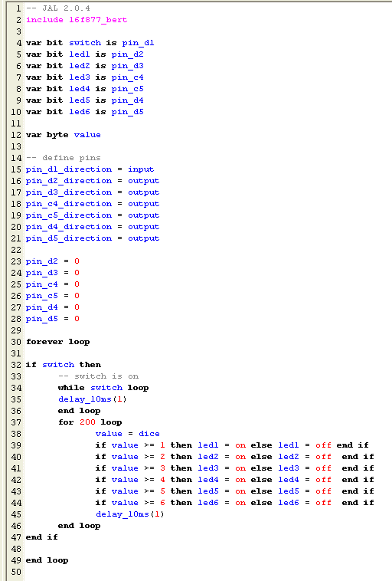Click the 'while switch loop' statement
Screen dimensions: 392x581
[103, 388]
